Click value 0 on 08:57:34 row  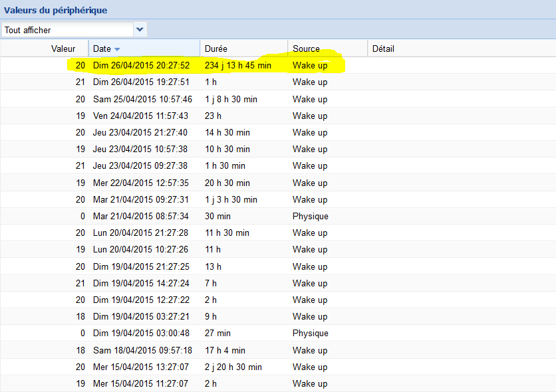click(x=82, y=217)
